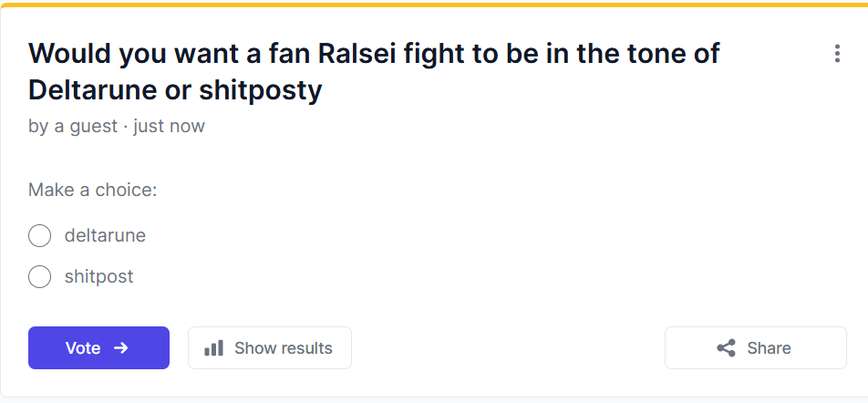Click the "just now" timestamp

(x=169, y=126)
